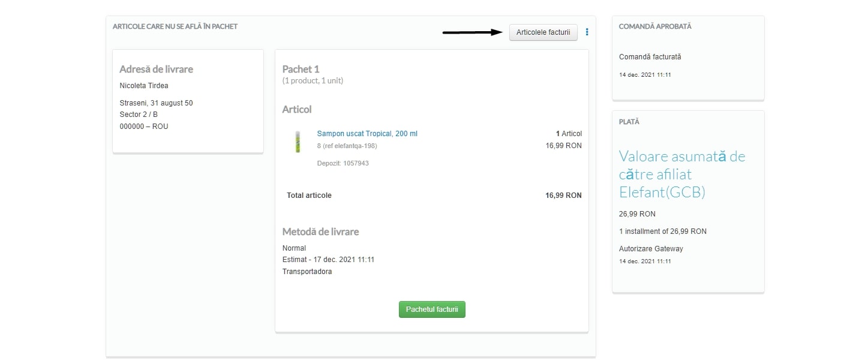Screen dimensions: 868x364
Task: Click the Adresă de livrare heading
Action: [156, 69]
